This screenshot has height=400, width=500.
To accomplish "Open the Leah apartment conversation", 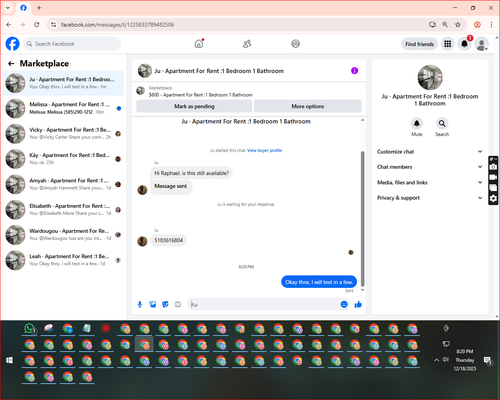I will 63,260.
